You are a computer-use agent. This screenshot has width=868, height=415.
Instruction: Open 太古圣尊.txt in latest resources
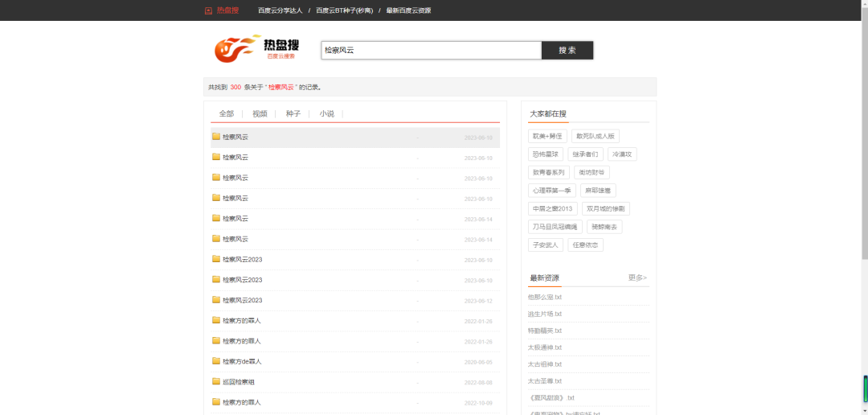[x=545, y=381]
